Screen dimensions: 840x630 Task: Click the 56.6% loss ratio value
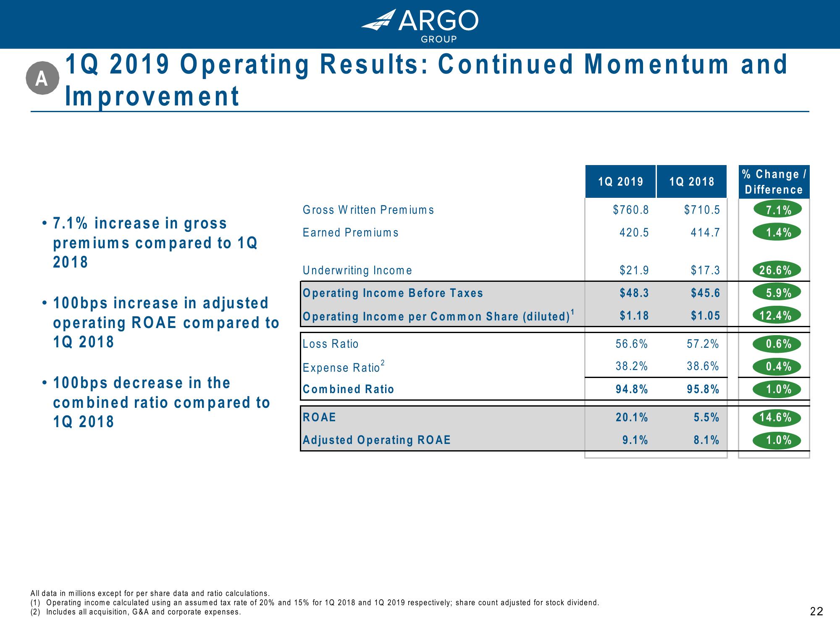click(632, 344)
